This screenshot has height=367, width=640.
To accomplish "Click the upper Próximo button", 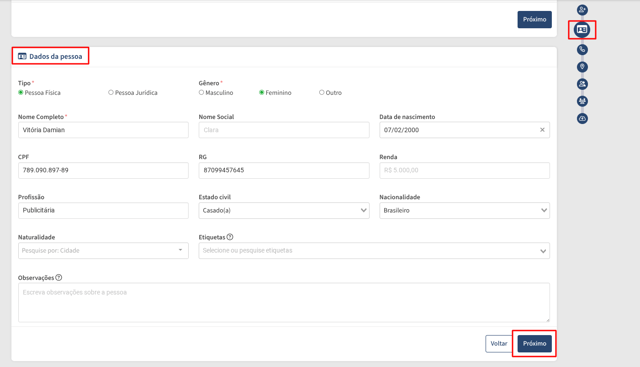I will 535,20.
